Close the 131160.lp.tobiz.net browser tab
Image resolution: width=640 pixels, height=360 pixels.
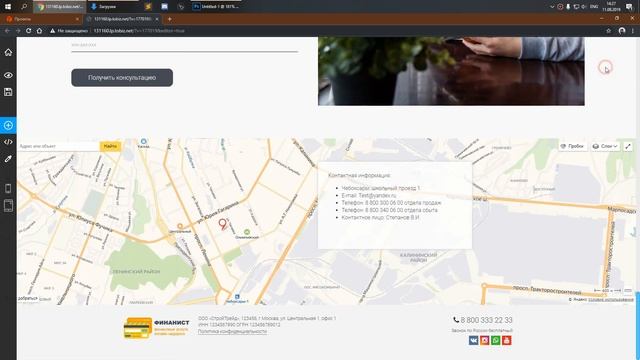[x=157, y=19]
